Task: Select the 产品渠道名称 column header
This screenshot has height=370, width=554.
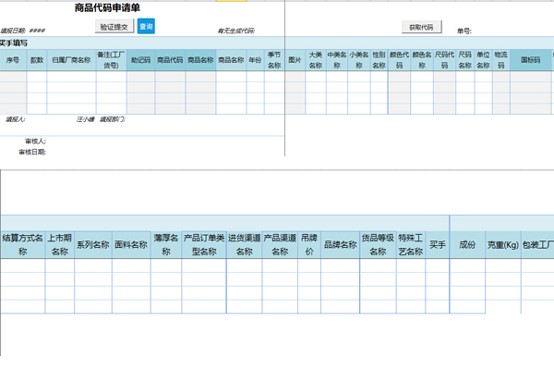Action: click(x=280, y=245)
